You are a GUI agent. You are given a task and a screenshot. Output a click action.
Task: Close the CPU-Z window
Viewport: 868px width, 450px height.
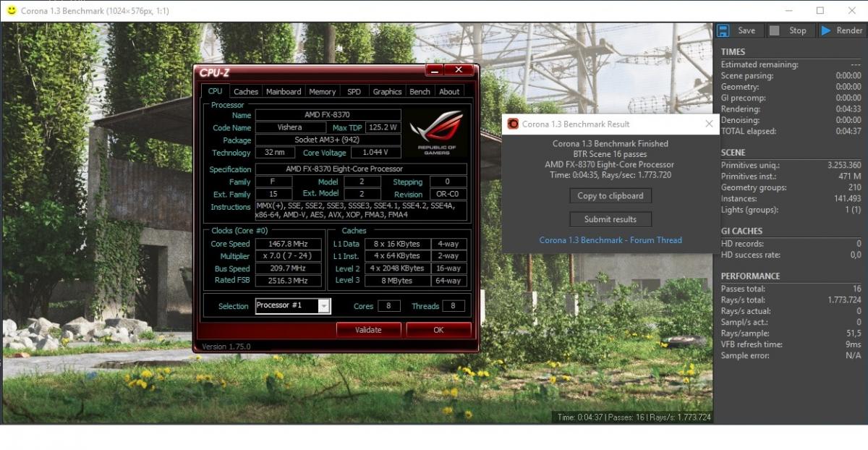459,69
